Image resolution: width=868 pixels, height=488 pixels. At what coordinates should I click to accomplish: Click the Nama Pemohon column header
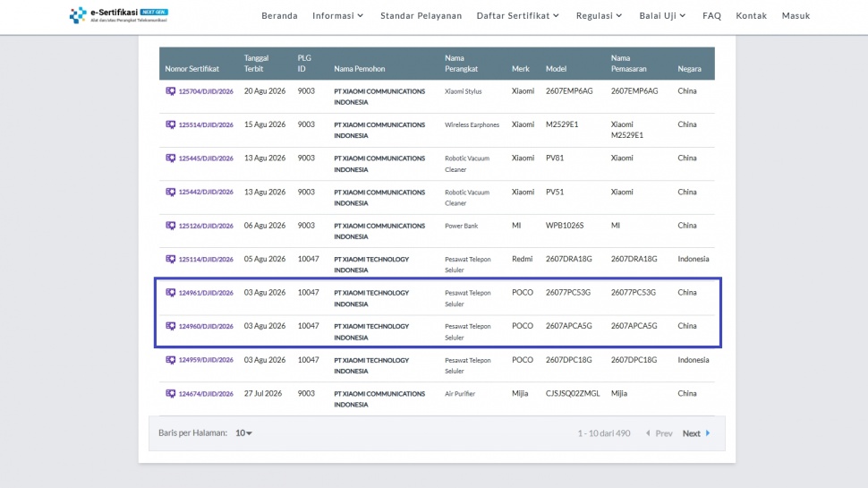coord(359,69)
